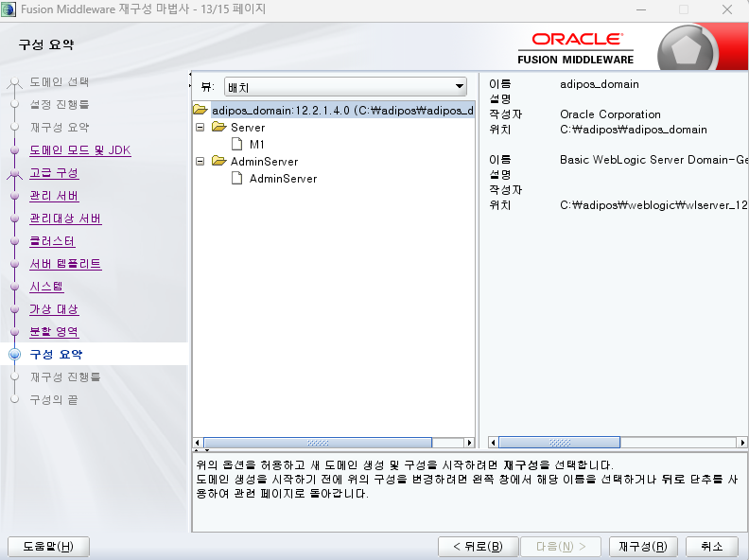Collapse the Server folder node

[x=200, y=128]
